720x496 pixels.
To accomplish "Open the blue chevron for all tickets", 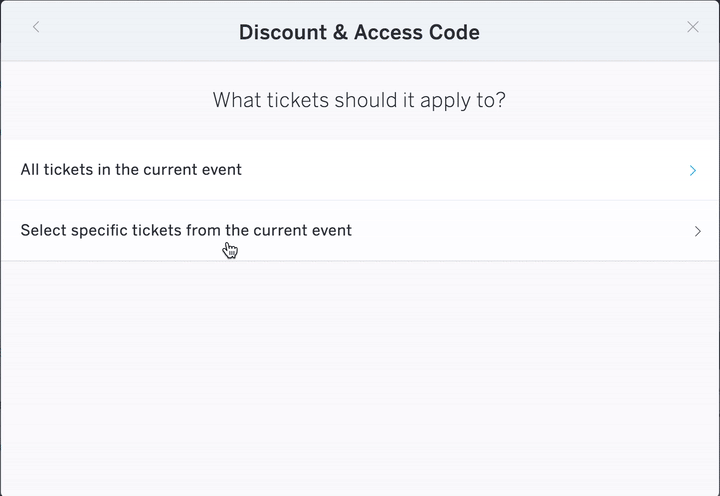I will 693,170.
